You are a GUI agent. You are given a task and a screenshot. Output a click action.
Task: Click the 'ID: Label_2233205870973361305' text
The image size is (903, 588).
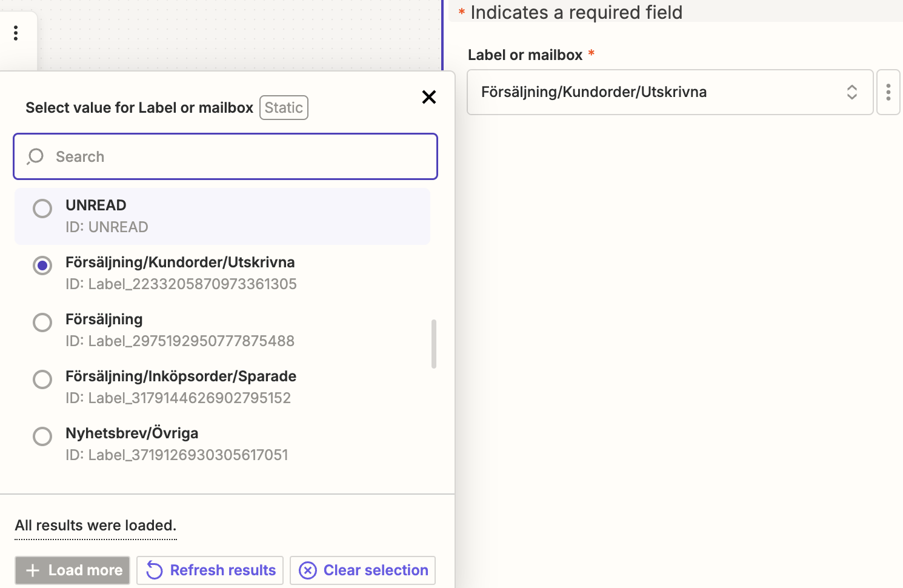(x=181, y=284)
